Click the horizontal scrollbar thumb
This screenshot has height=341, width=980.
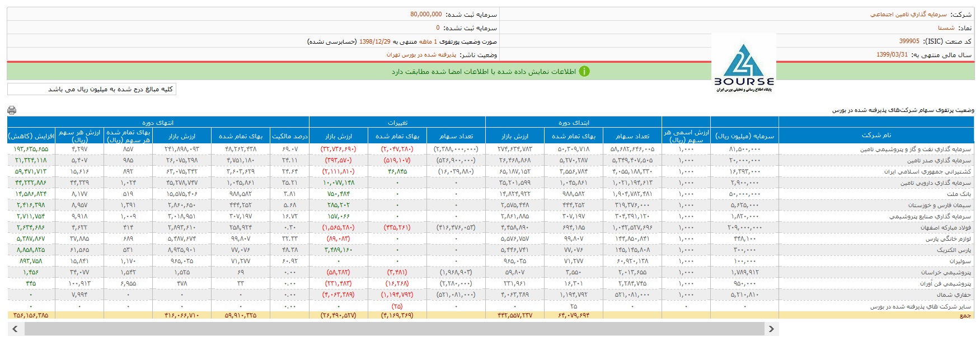[x=393, y=329]
